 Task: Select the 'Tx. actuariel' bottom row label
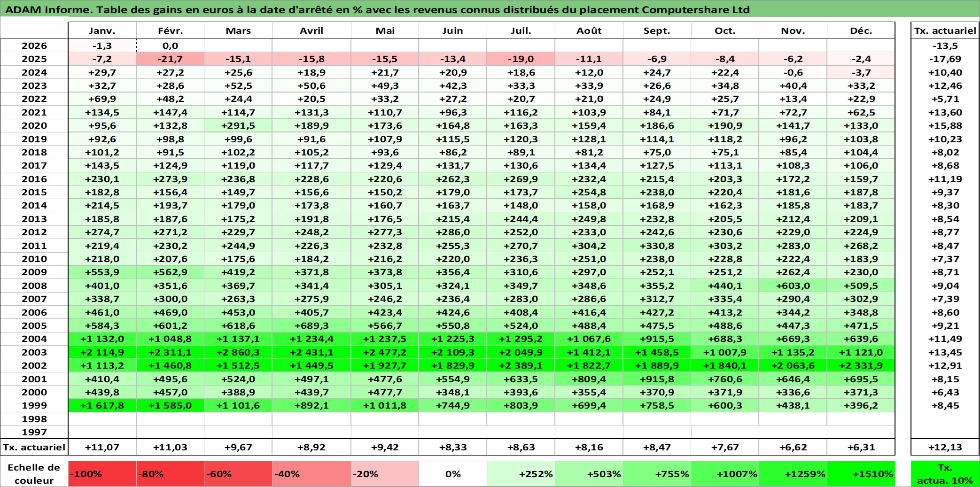[34, 447]
